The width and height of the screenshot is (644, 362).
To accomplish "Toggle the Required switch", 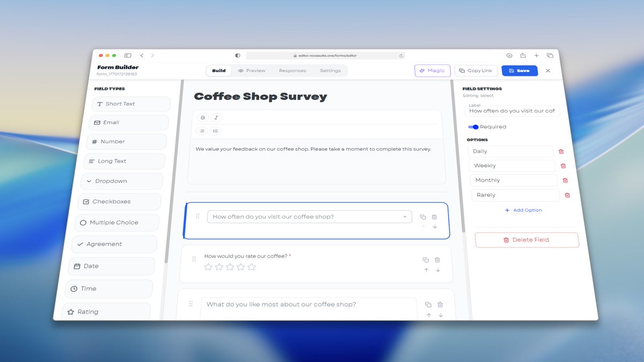I will pos(473,127).
